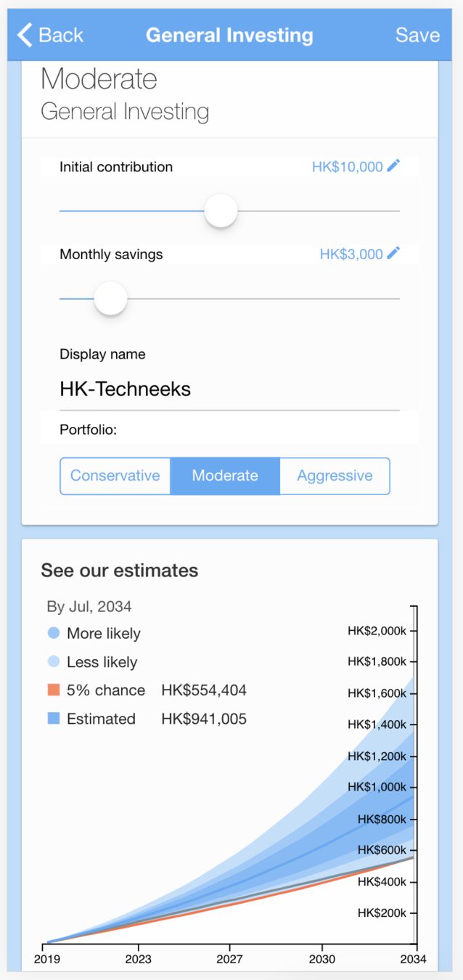The width and height of the screenshot is (463, 980).
Task: Click the 2027 label on chart axis
Action: click(x=229, y=959)
